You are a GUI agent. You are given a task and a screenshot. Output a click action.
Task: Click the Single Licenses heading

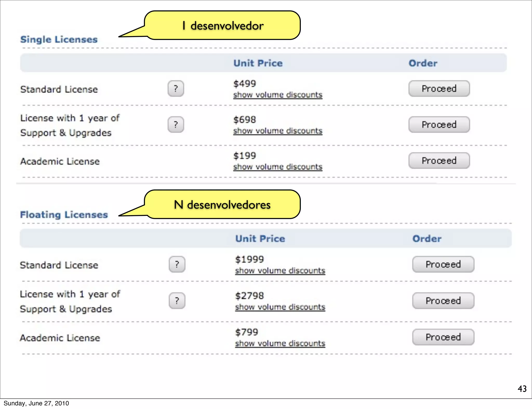coord(59,39)
